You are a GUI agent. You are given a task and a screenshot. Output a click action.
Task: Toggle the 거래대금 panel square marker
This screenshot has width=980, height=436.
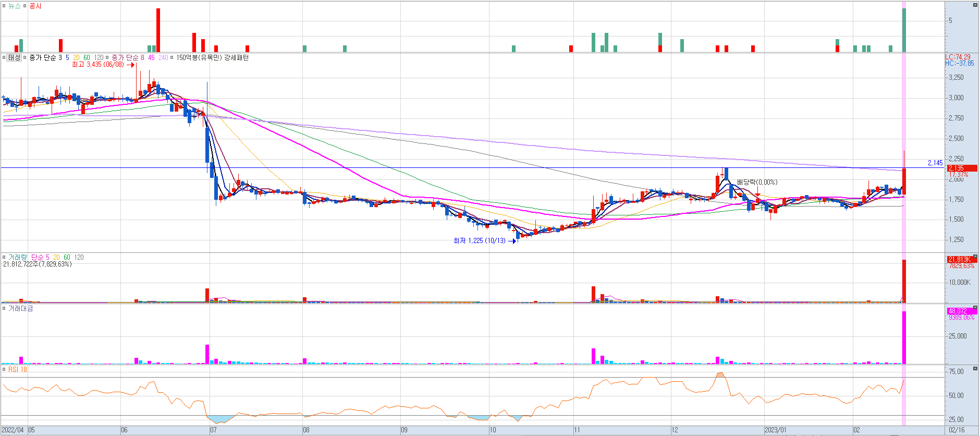[x=4, y=308]
